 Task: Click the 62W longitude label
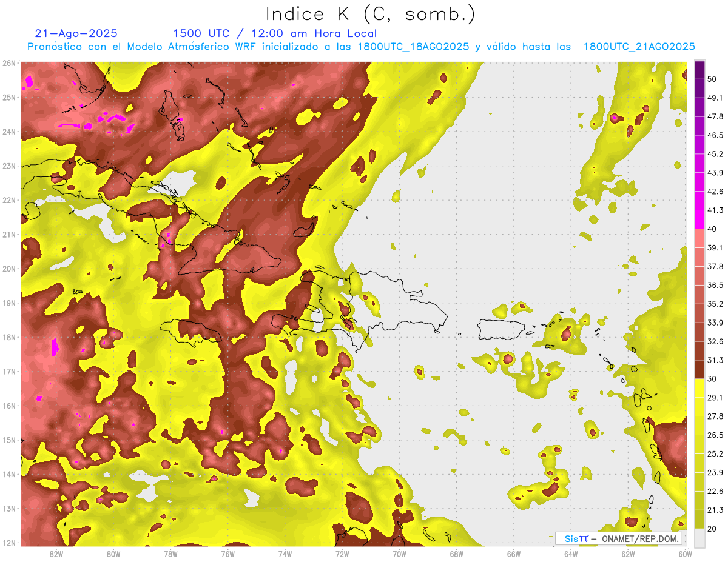pos(628,554)
